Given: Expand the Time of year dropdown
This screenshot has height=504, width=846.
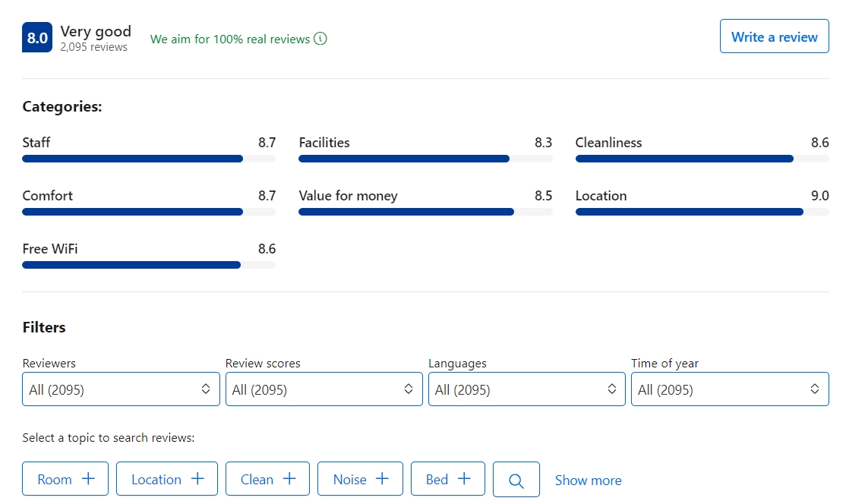Looking at the screenshot, I should [x=729, y=389].
